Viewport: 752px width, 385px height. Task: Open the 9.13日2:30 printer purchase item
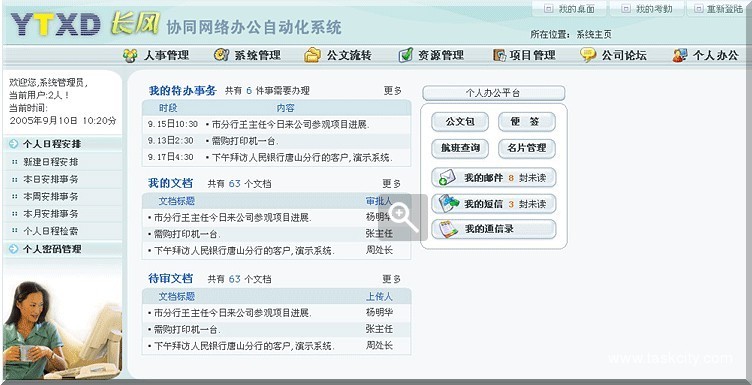(277, 141)
